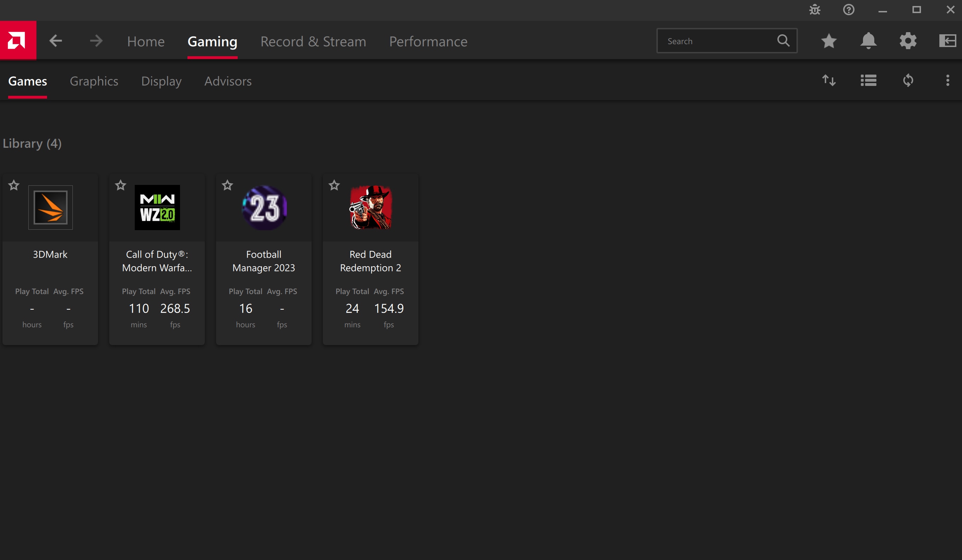Click Call of Duty: Modern Warfa... title

click(157, 261)
